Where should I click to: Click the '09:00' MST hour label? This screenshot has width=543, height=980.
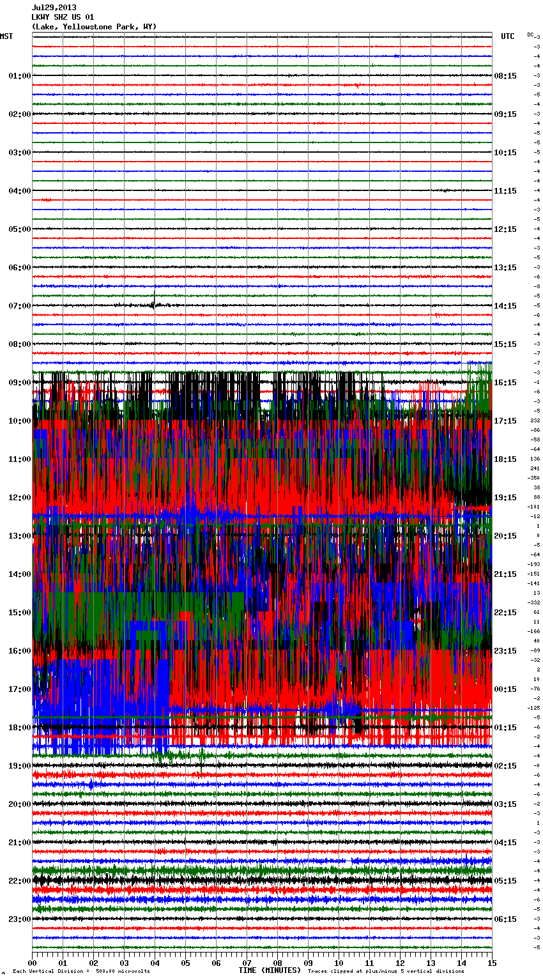click(x=19, y=383)
